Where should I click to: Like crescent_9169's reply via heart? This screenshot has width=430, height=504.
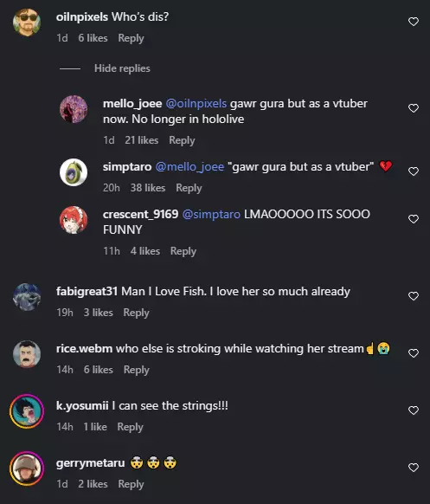point(414,219)
